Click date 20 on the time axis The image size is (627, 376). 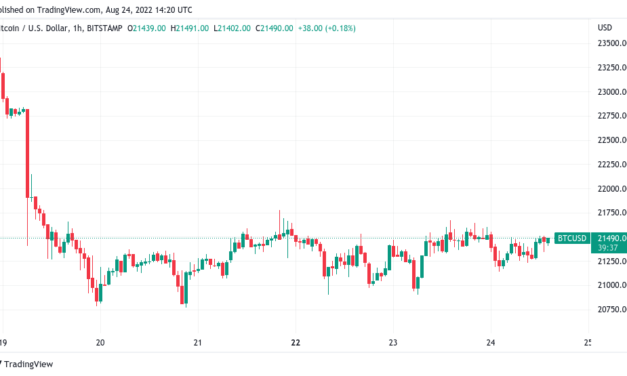coord(100,343)
